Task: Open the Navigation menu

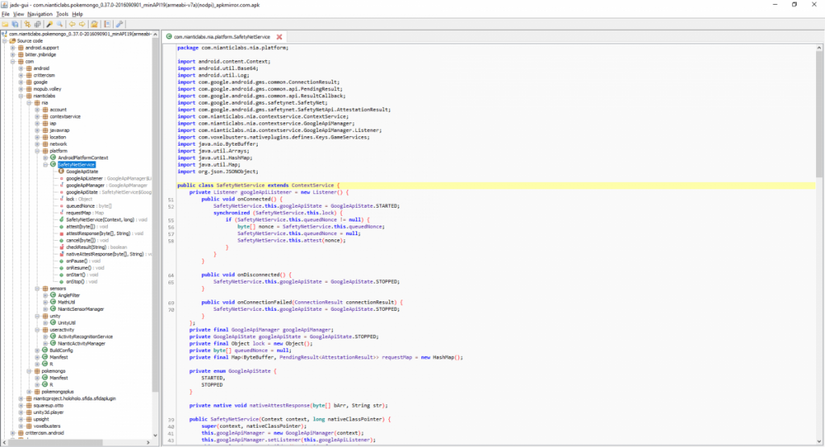Action: [x=40, y=14]
